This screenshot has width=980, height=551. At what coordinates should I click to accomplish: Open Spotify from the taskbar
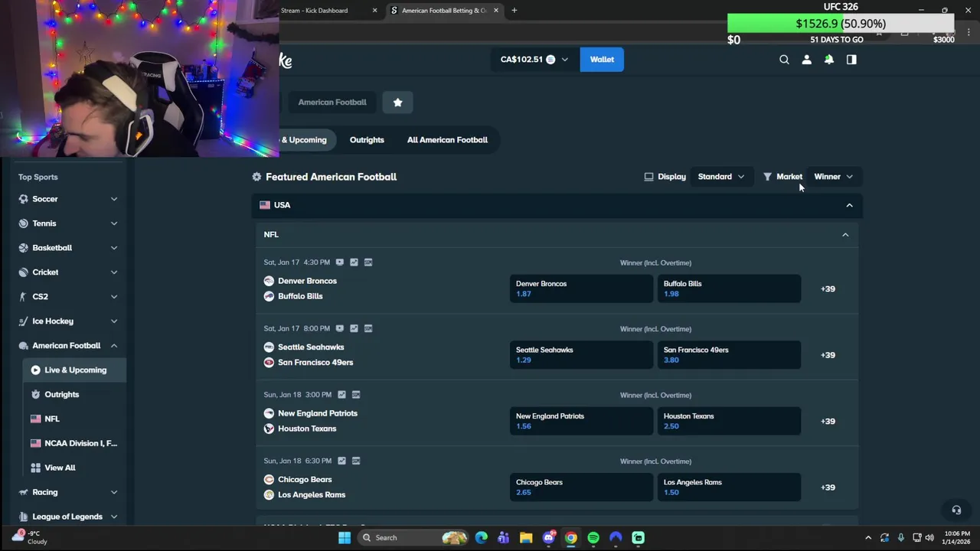click(x=593, y=538)
